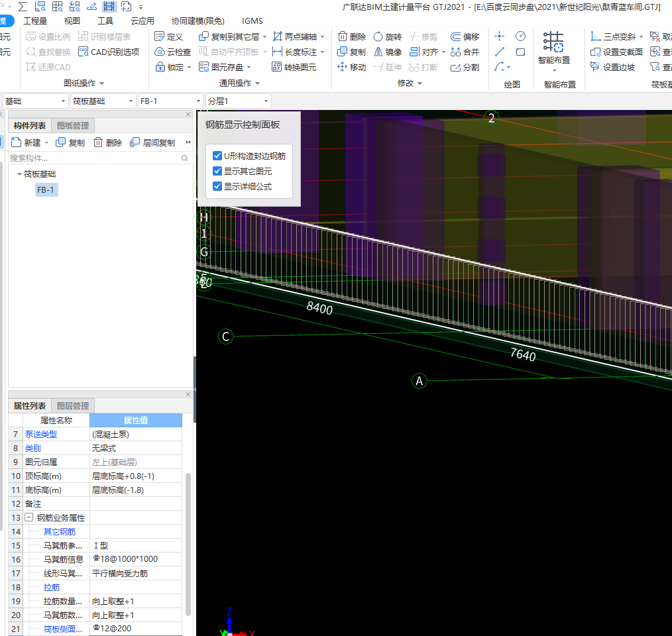Image resolution: width=672 pixels, height=636 pixels.
Task: Select axis label C in viewport
Action: click(x=226, y=337)
